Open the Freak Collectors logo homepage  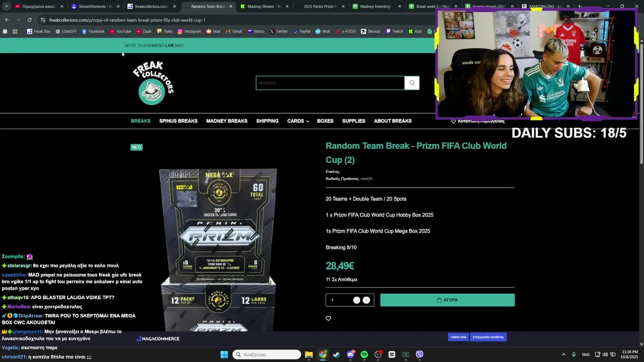pos(153,83)
